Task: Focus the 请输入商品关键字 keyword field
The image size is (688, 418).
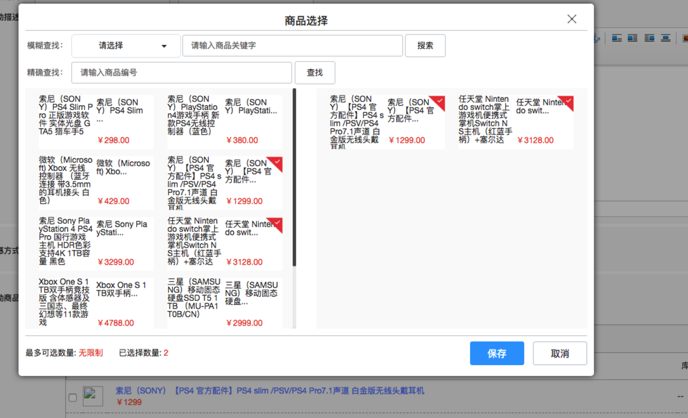Action: click(292, 46)
